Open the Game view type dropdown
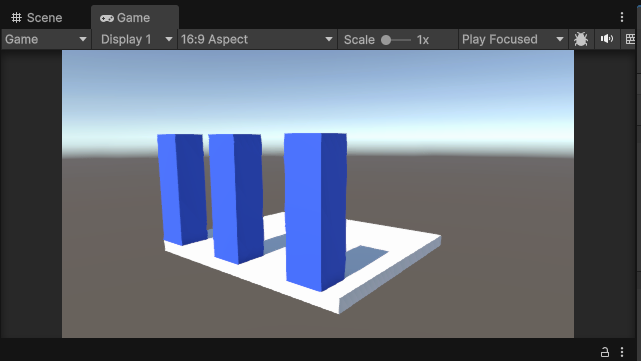 pyautogui.click(x=46, y=39)
